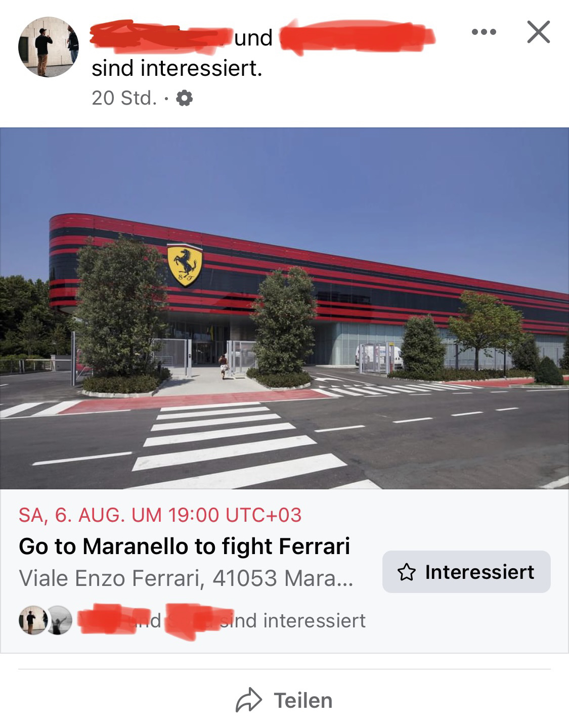Viewport: 569px width, 728px height.
Task: Open the Ferrari building event photo
Action: click(x=284, y=308)
